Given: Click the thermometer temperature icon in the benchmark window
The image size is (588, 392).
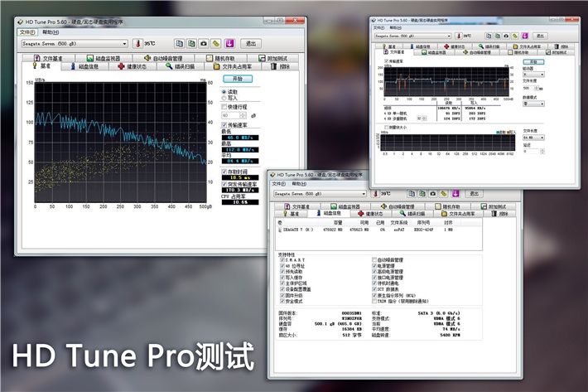Looking at the screenshot, I should [138, 44].
